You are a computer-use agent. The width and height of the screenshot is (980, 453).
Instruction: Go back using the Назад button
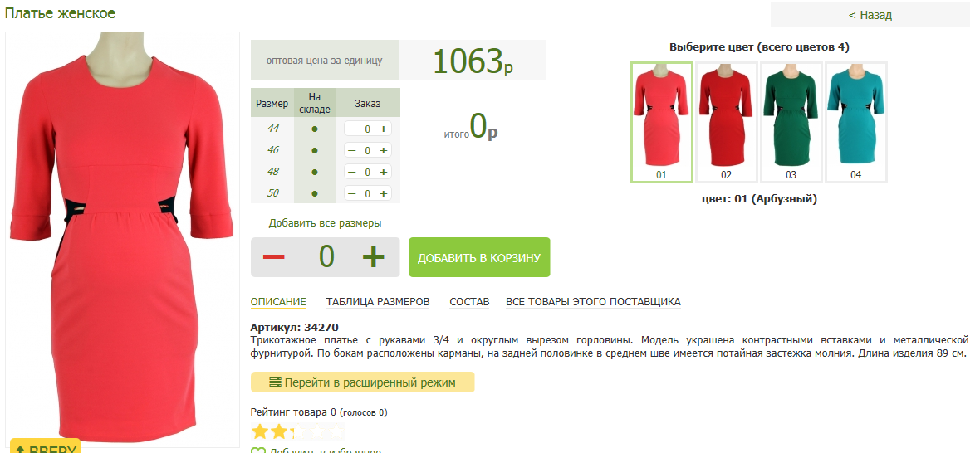pos(870,15)
